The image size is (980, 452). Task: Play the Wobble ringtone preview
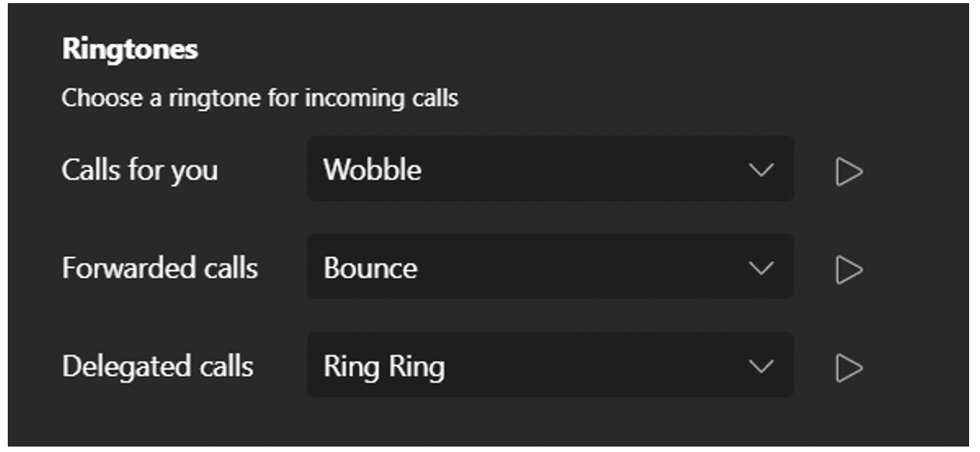point(849,171)
